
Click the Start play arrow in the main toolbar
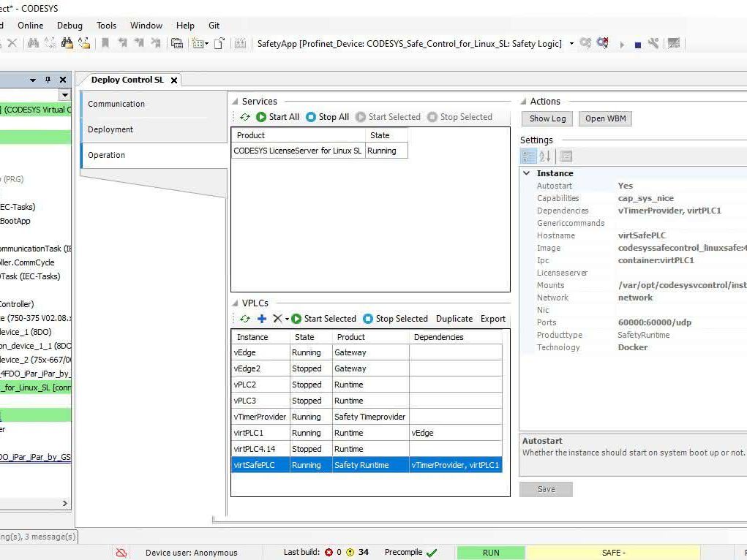point(622,45)
